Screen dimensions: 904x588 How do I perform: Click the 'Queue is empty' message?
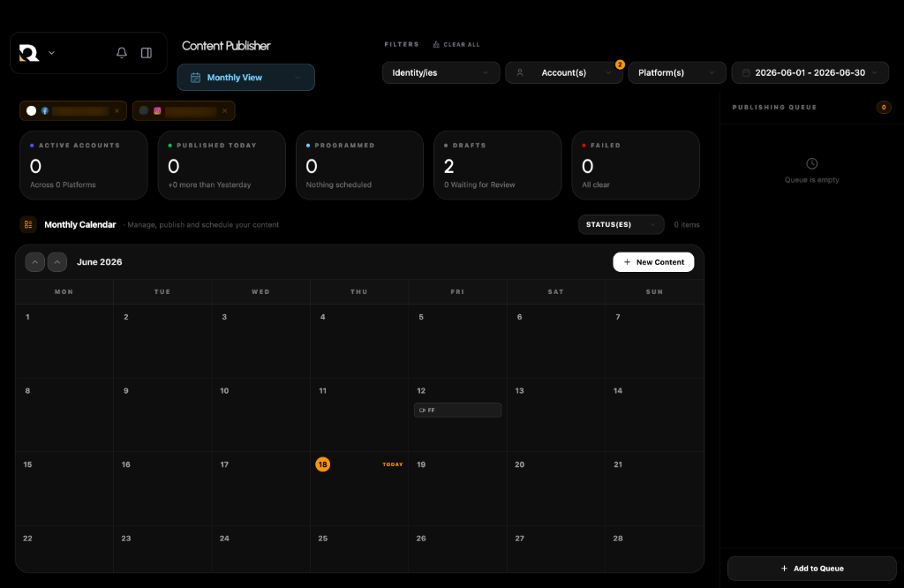[x=812, y=180]
